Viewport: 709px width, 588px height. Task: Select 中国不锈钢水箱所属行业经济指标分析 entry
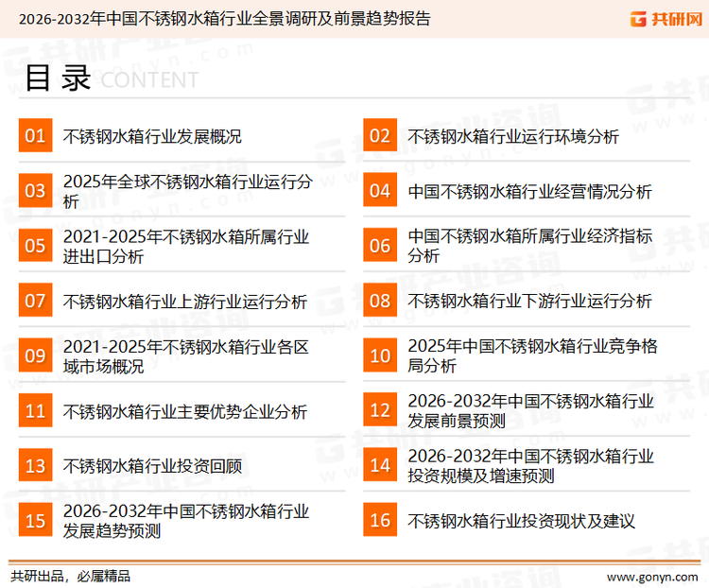click(530, 246)
